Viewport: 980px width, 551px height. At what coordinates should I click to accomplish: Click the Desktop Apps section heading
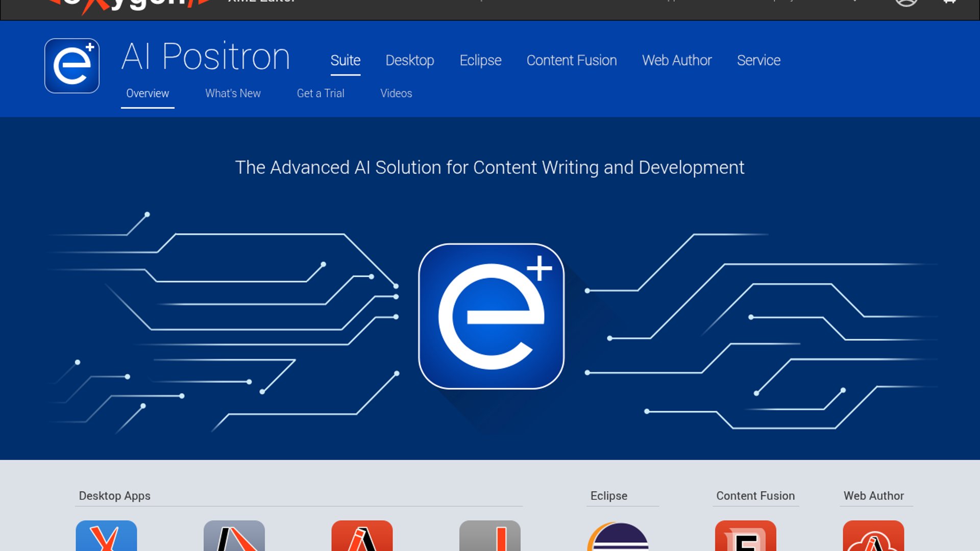(114, 496)
